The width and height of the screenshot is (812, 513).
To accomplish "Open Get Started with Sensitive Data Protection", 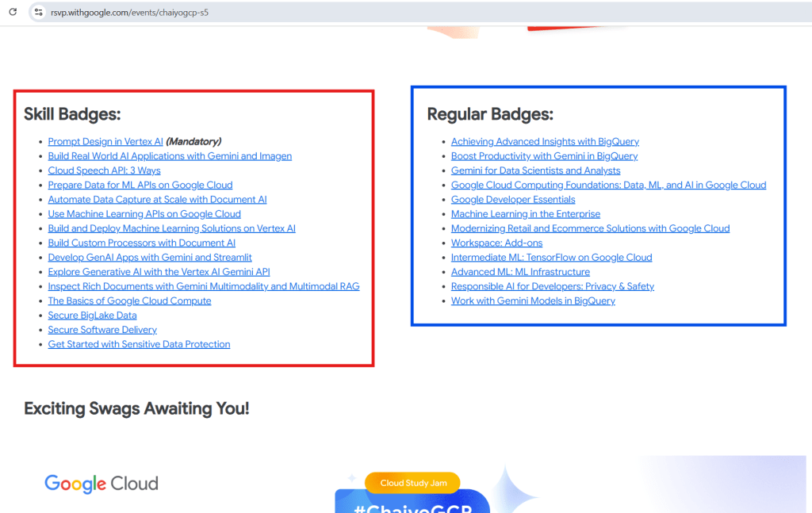I will coord(139,344).
